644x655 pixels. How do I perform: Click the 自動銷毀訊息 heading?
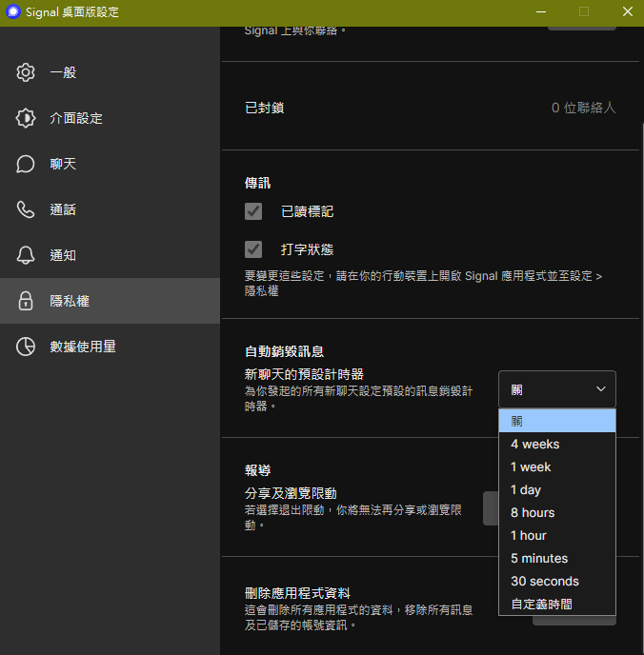tap(284, 351)
